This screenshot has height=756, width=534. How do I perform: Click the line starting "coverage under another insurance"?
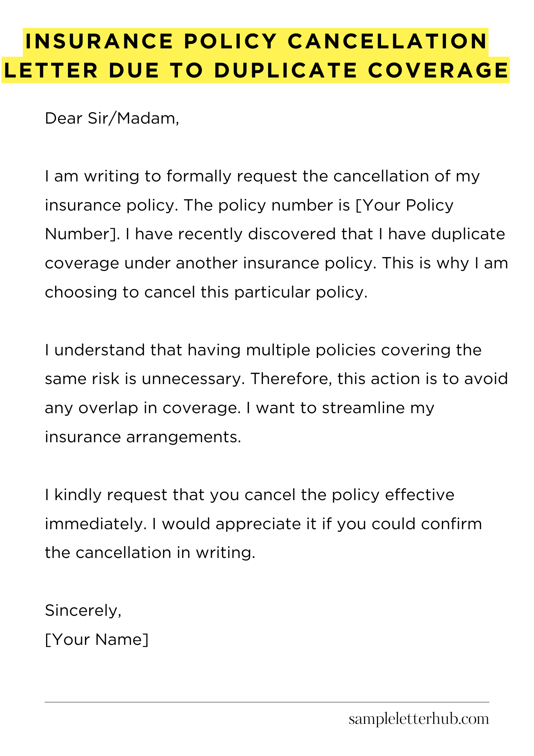click(x=276, y=263)
